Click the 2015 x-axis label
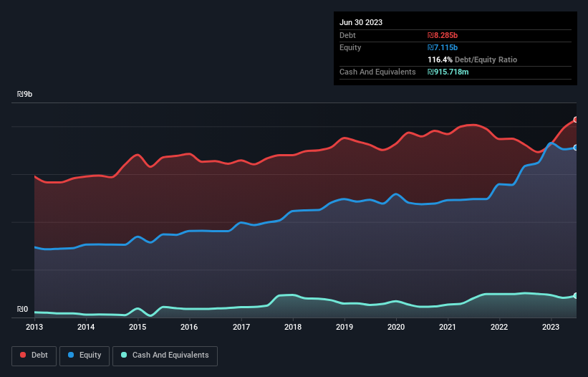The image size is (588, 377). pyautogui.click(x=138, y=327)
